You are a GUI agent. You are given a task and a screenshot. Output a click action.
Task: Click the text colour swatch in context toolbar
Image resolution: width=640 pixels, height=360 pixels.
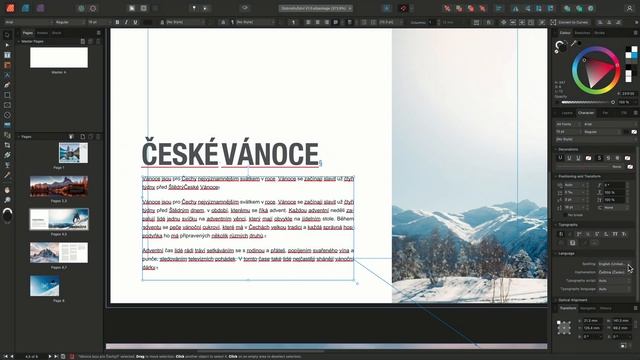click(148, 22)
